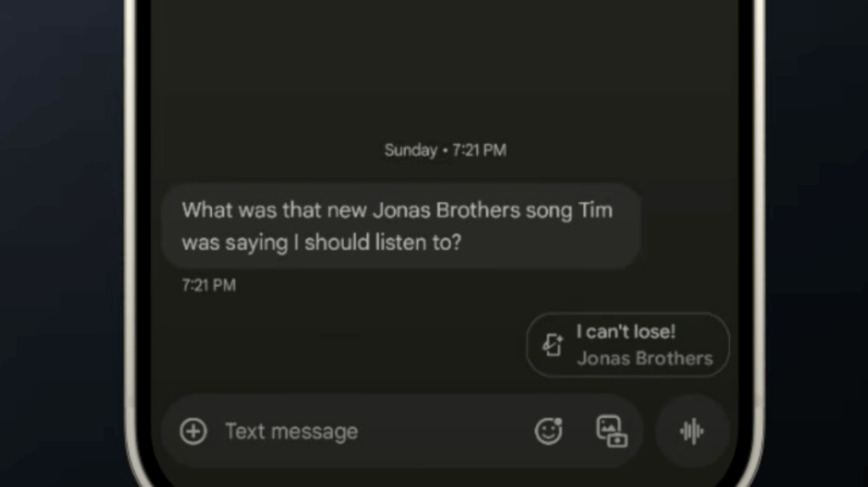The width and height of the screenshot is (868, 487).
Task: Tap the 7:21 PM timestamp below message
Action: point(209,285)
